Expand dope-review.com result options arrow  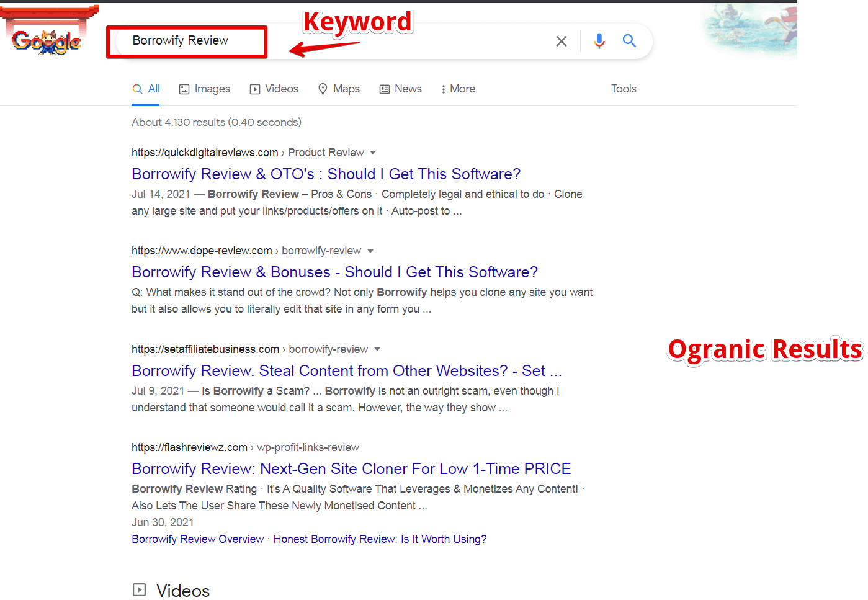[370, 251]
